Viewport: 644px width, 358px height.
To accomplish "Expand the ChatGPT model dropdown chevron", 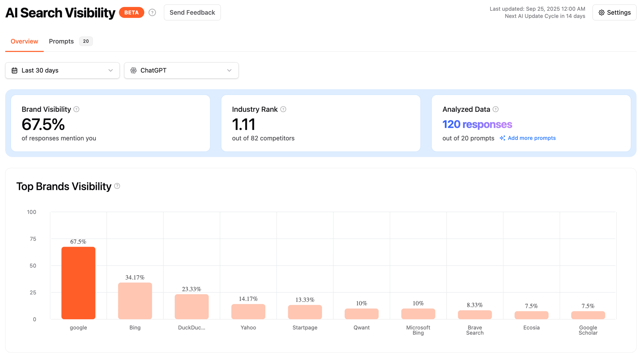I will 229,70.
